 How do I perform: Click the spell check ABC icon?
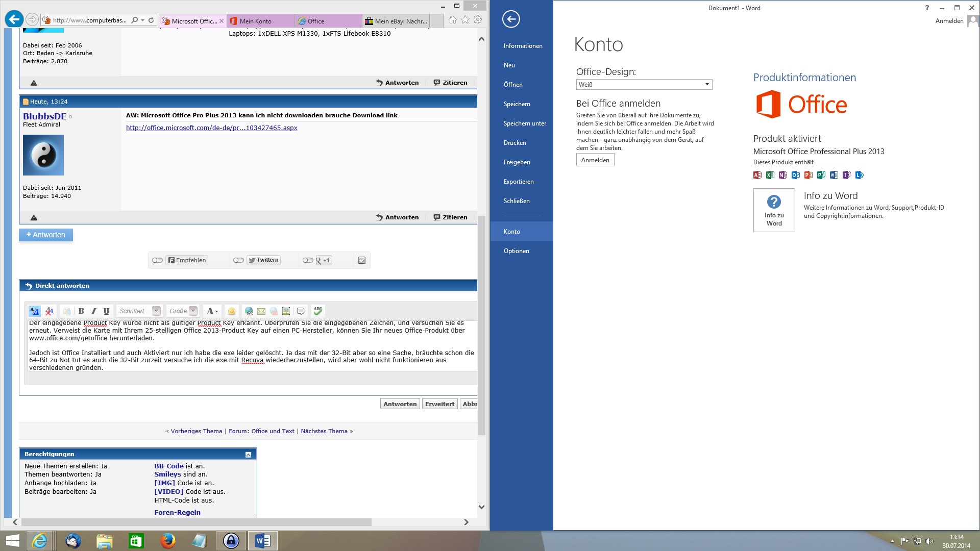(x=317, y=311)
